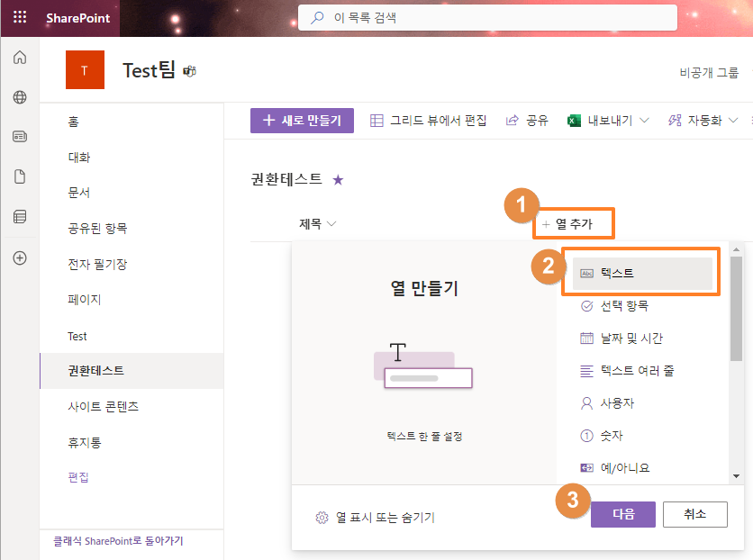Viewport: 753px width, 560px height.
Task: Click the 공유 command
Action: tap(527, 121)
